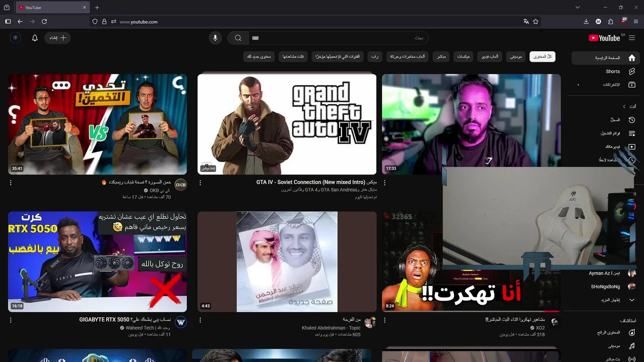The height and width of the screenshot is (362, 644).
Task: Open more options for XO2 hacked video
Action: point(385,320)
